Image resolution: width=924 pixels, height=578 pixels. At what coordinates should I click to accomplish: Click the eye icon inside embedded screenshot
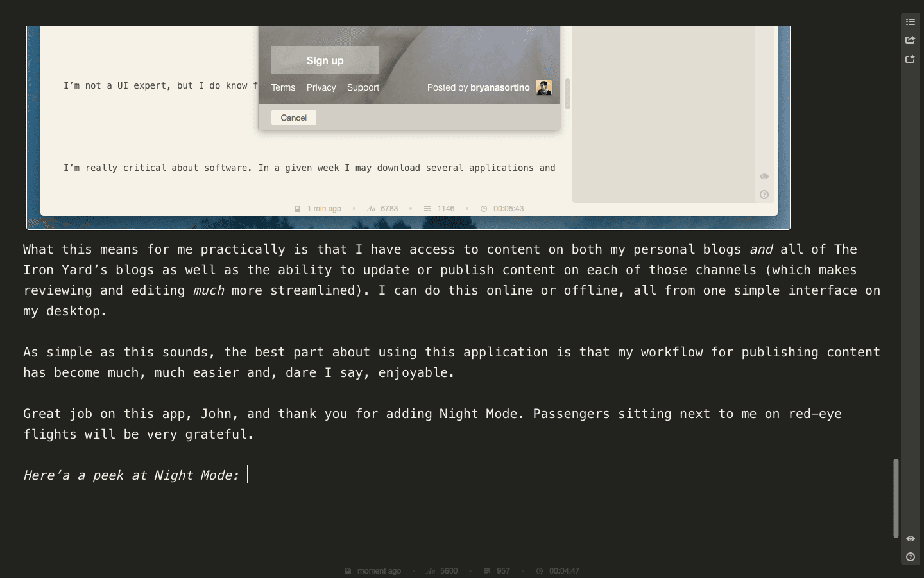point(764,177)
